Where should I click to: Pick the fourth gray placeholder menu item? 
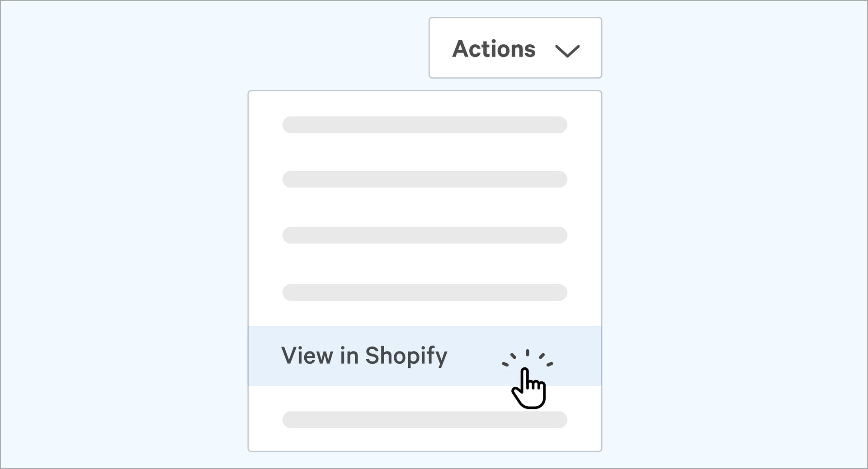[x=425, y=292]
